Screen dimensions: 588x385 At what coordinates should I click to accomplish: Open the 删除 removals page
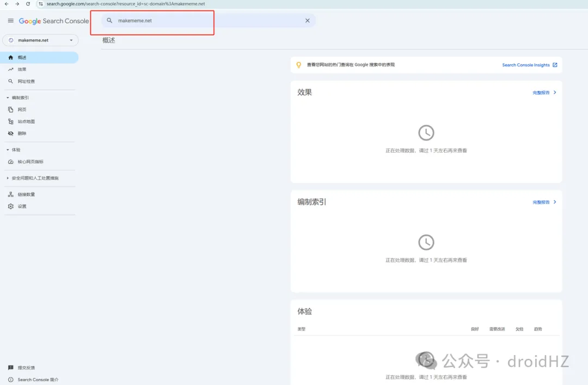[x=22, y=133]
